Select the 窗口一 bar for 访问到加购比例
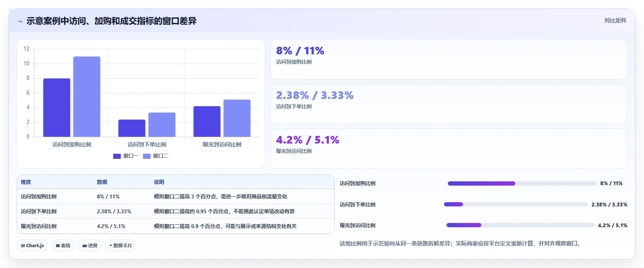Image resolution: width=644 pixels, height=268 pixels. point(56,107)
